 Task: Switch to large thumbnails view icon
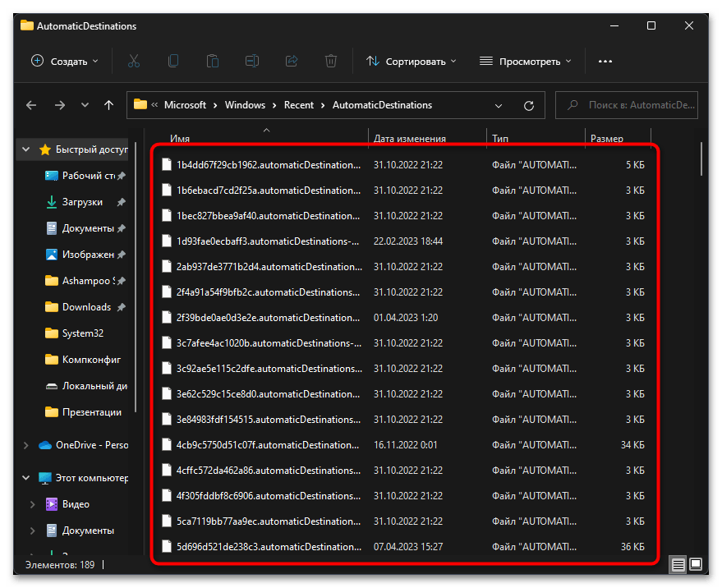696,564
